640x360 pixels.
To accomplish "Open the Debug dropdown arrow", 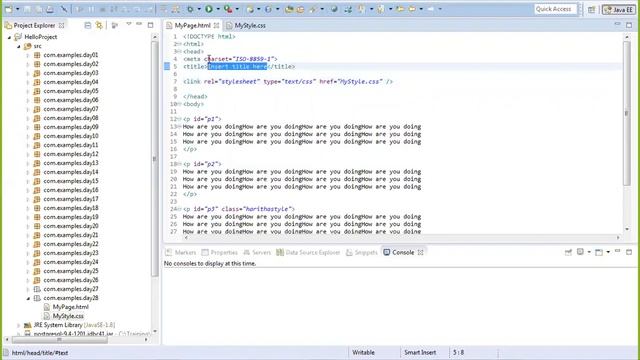I will point(199,9).
